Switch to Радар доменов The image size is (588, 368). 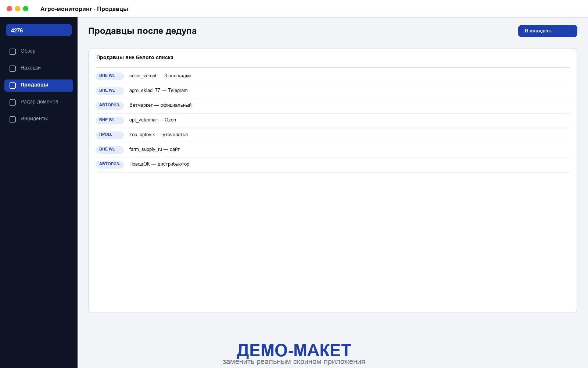click(39, 102)
